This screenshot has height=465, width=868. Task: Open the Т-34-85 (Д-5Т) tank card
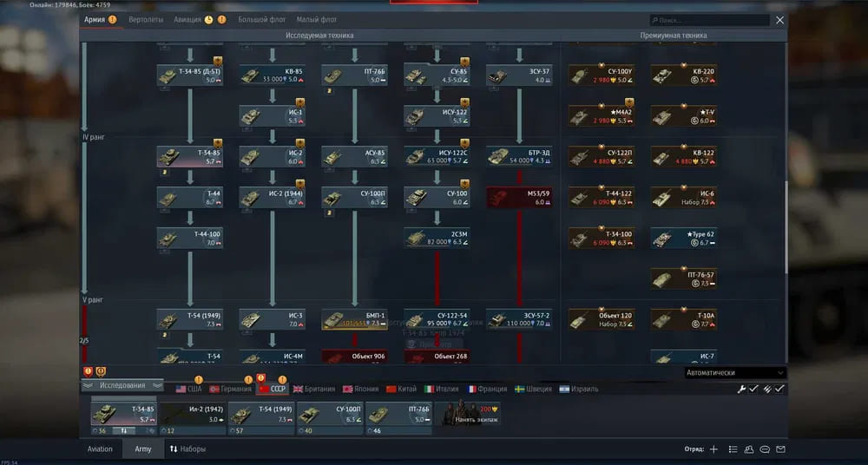pyautogui.click(x=190, y=75)
